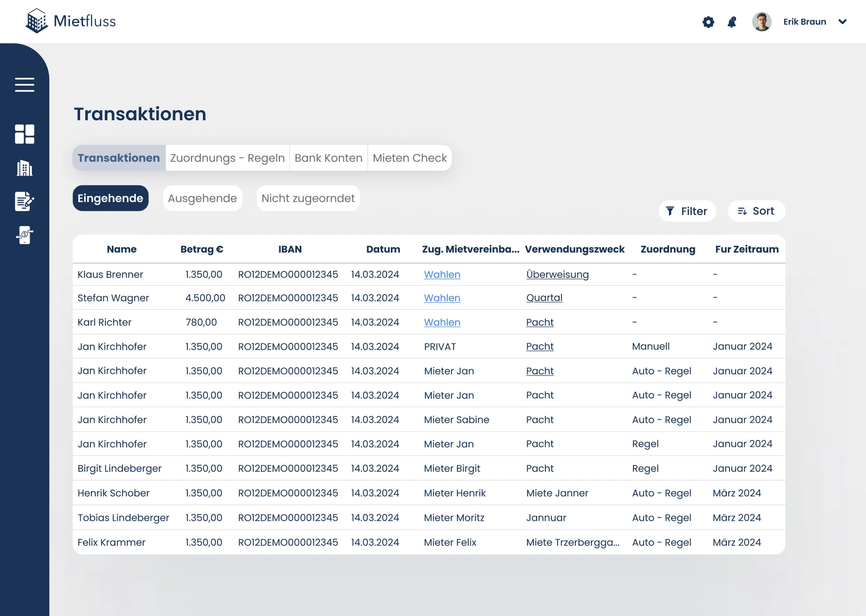Open notifications bell icon
The width and height of the screenshot is (866, 616).
732,22
